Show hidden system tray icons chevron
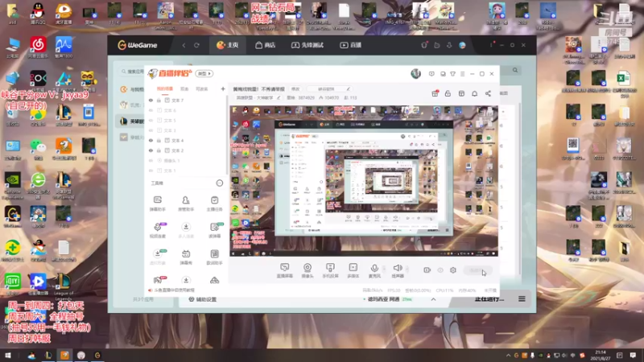Viewport: 644px width, 362px height. (508, 356)
